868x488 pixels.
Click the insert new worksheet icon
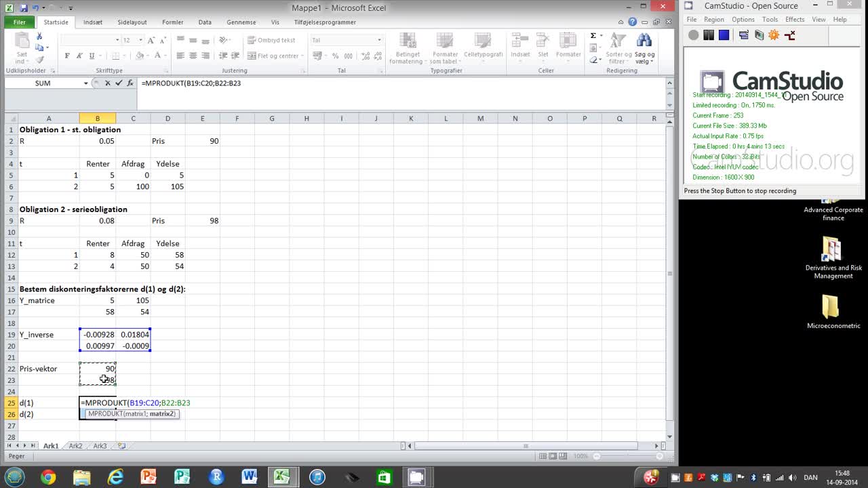(x=121, y=446)
